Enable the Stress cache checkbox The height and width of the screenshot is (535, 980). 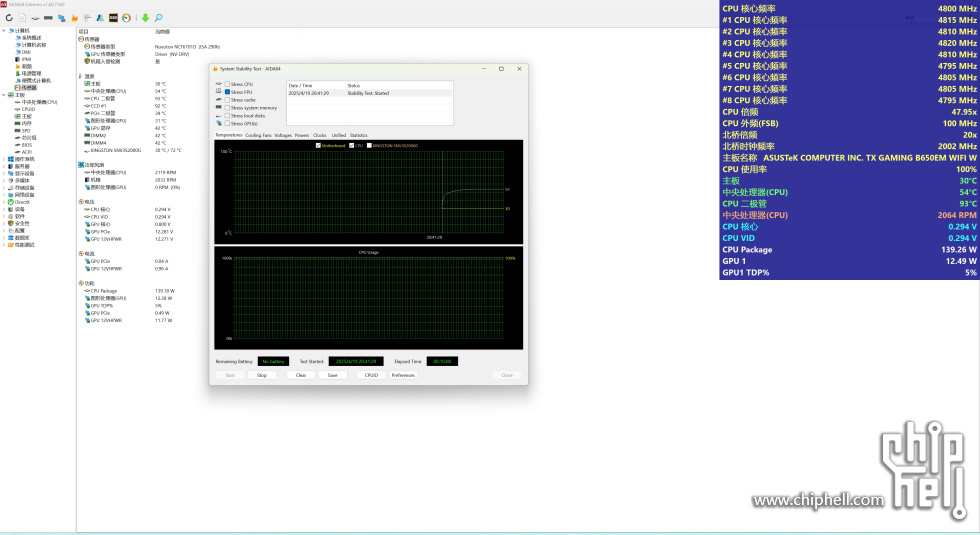pyautogui.click(x=228, y=100)
